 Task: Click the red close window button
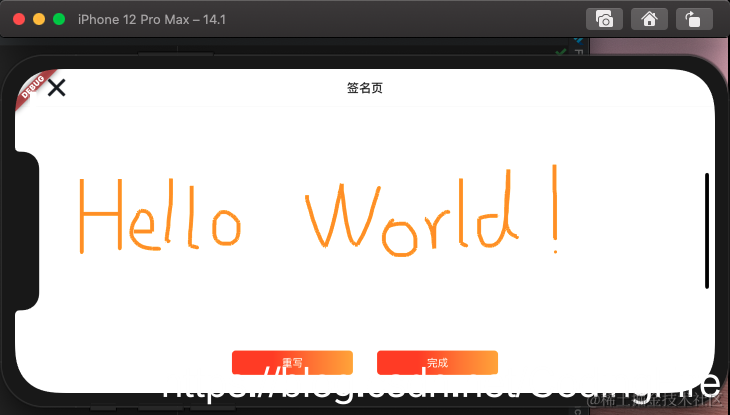point(19,19)
